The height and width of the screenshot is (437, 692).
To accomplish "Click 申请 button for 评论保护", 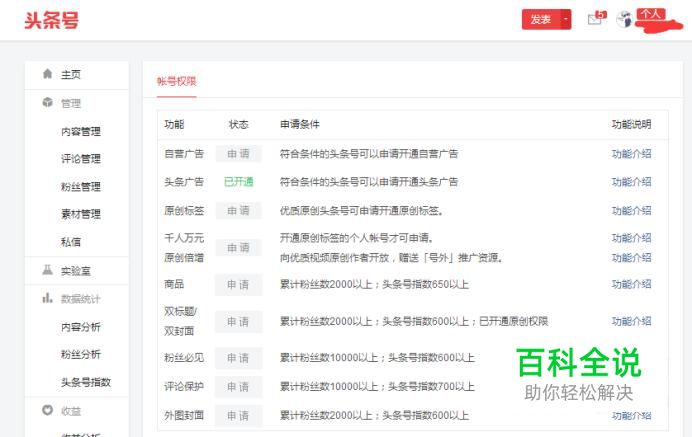I will (x=238, y=387).
